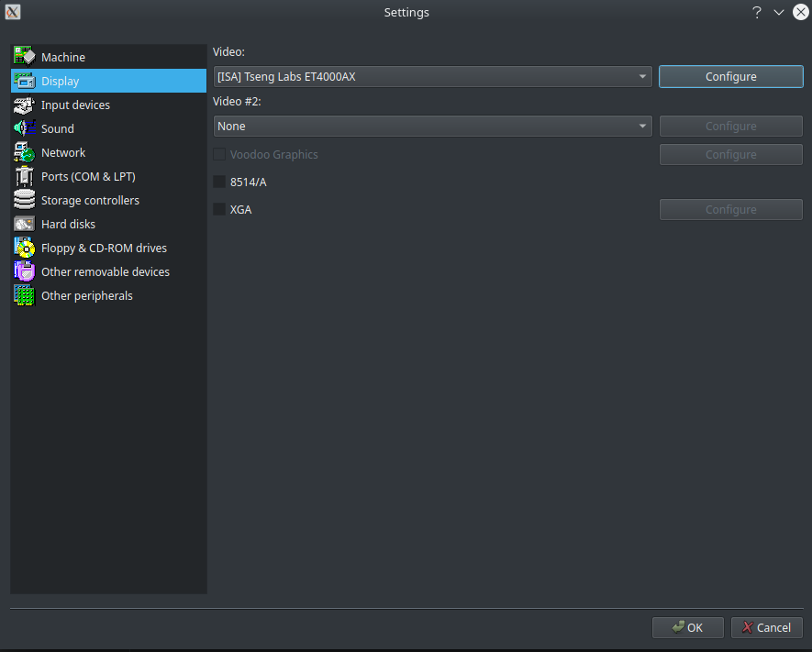Click the 86Box app icon in title bar
Screen dimensions: 812x652
tap(13, 12)
